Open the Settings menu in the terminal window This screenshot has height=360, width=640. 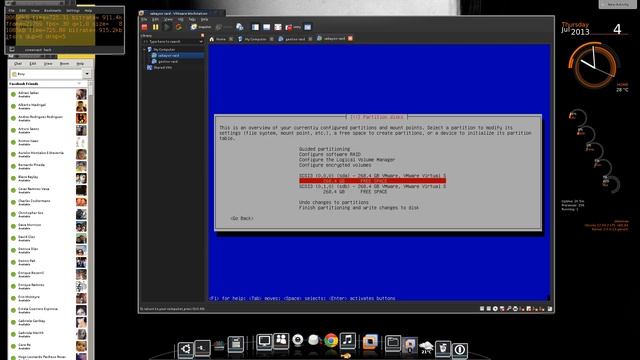(73, 11)
